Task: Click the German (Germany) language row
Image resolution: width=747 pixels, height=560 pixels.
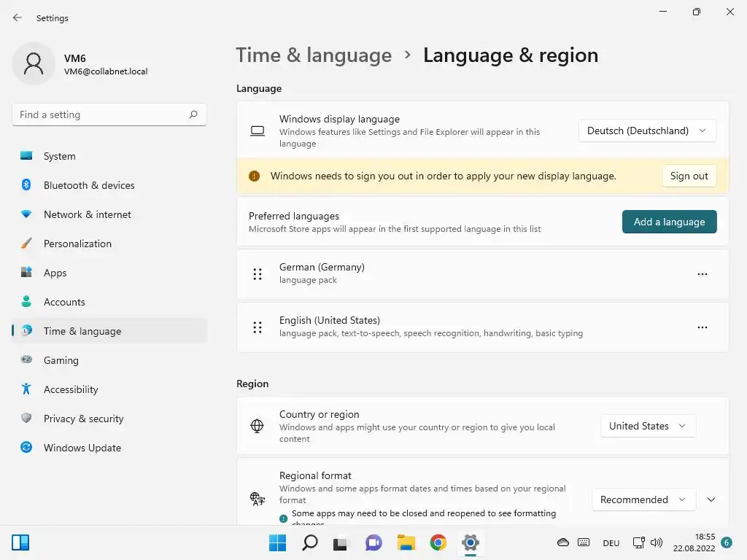Action: point(483,274)
